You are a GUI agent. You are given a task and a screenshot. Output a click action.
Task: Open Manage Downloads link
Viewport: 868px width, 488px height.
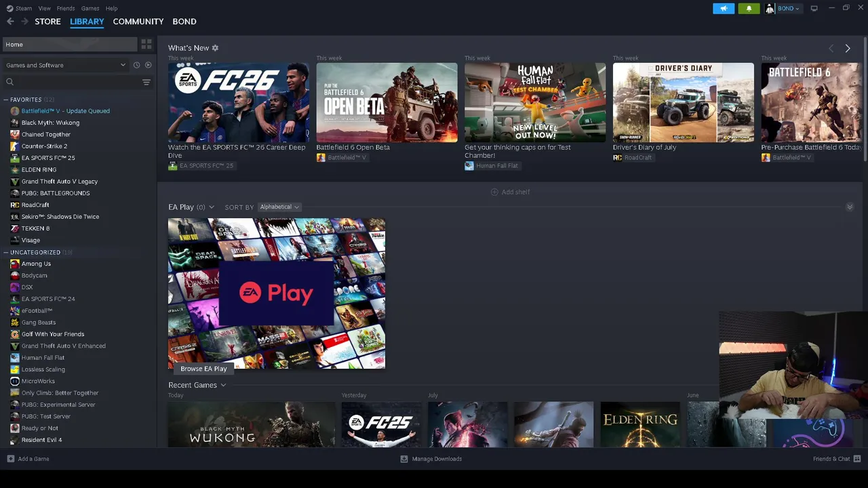coord(437,459)
